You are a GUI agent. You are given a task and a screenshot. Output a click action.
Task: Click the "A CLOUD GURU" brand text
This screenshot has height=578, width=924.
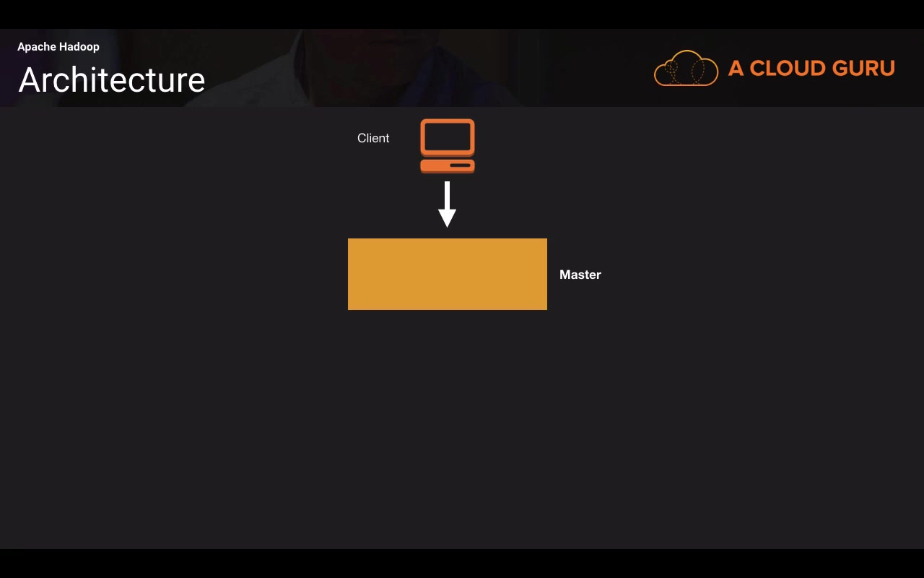tap(811, 68)
